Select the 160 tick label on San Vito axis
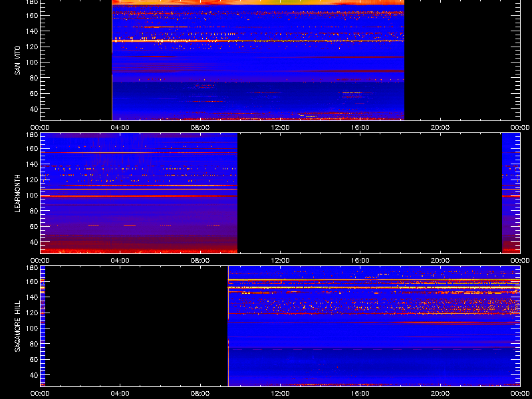Viewport: 532px width, 399px height. pyautogui.click(x=33, y=15)
